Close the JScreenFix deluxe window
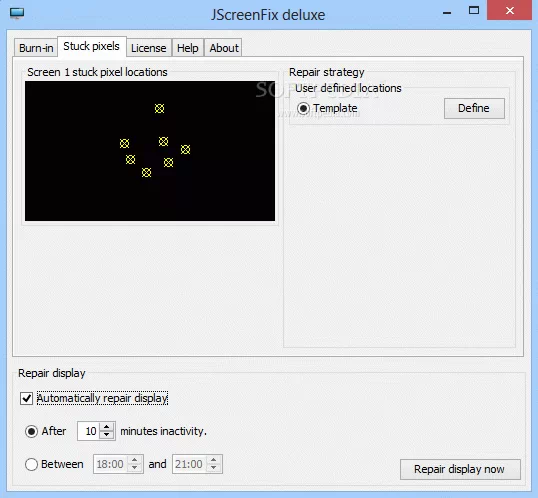The width and height of the screenshot is (538, 498). (510, 10)
